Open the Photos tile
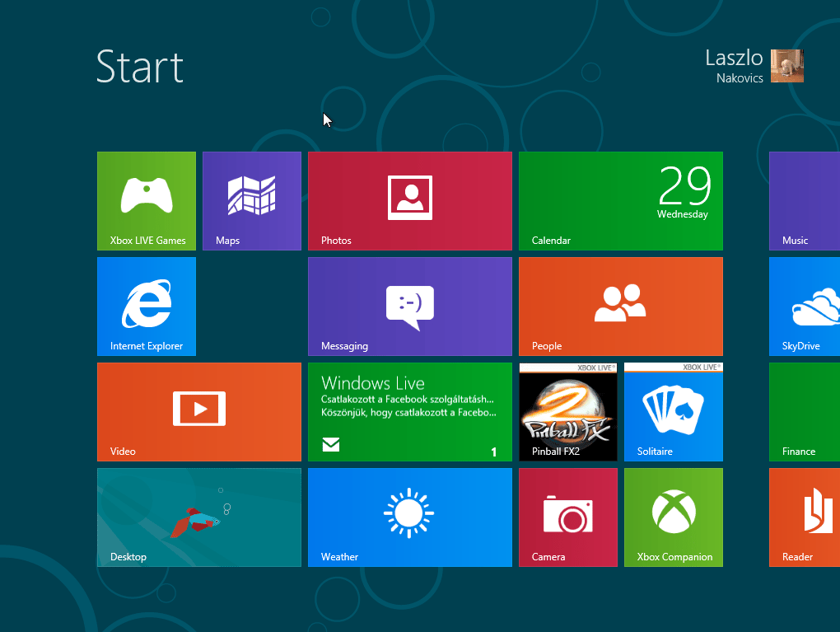This screenshot has height=632, width=840. (x=410, y=201)
